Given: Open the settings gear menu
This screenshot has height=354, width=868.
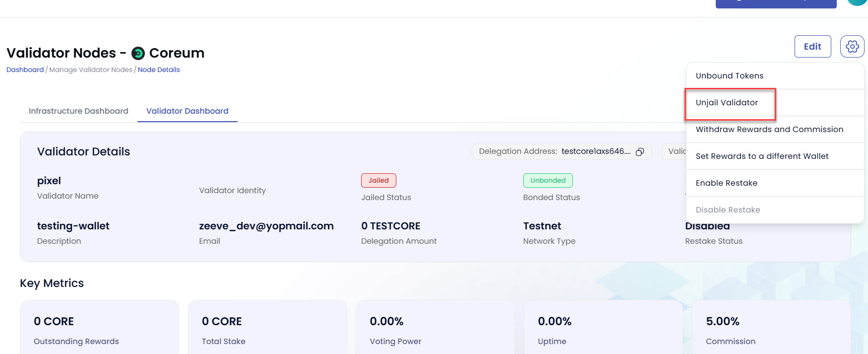Looking at the screenshot, I should (x=852, y=47).
